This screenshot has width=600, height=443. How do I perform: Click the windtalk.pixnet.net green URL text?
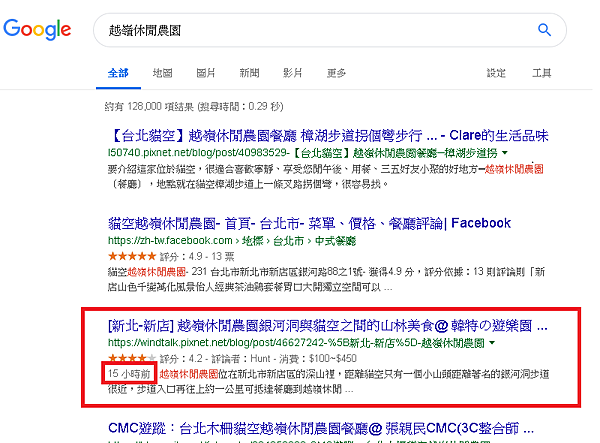(x=296, y=343)
